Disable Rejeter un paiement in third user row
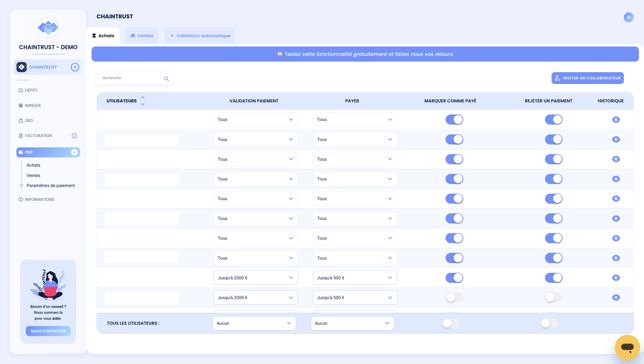Screen dimensions: 644x364 554,159
